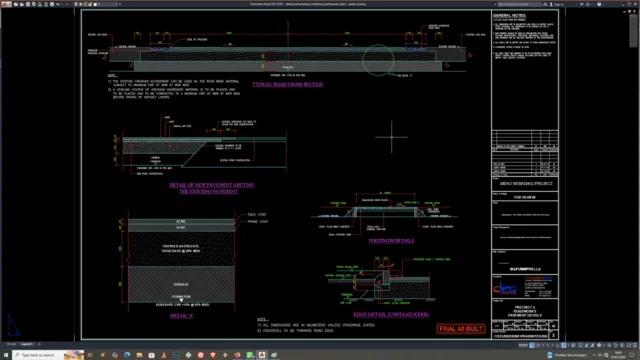The image size is (640, 360).
Task: Click the Open file icon in Quick Access toolbar
Action: pos(22,4)
